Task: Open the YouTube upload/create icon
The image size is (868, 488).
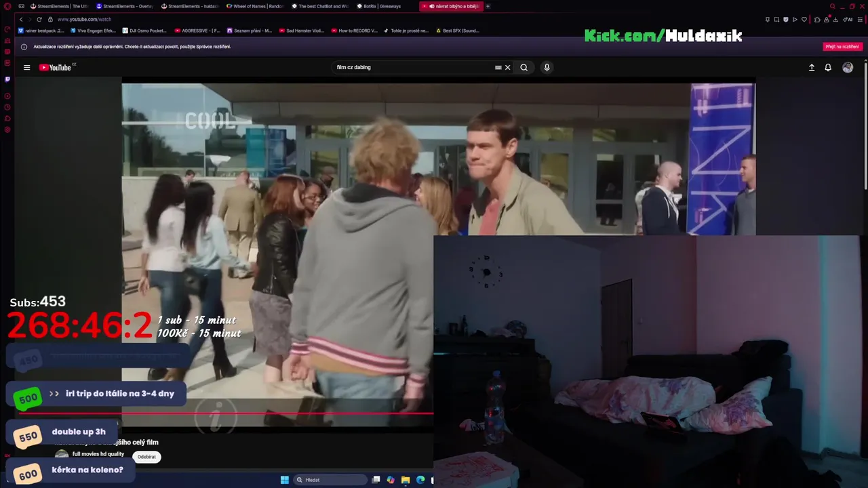Action: [x=812, y=67]
